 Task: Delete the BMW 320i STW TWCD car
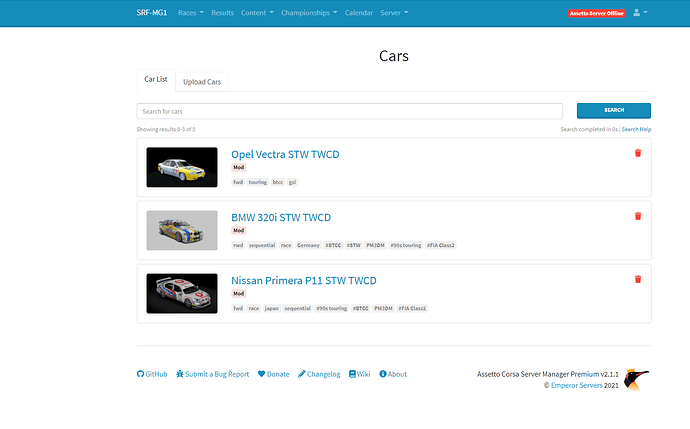[638, 216]
